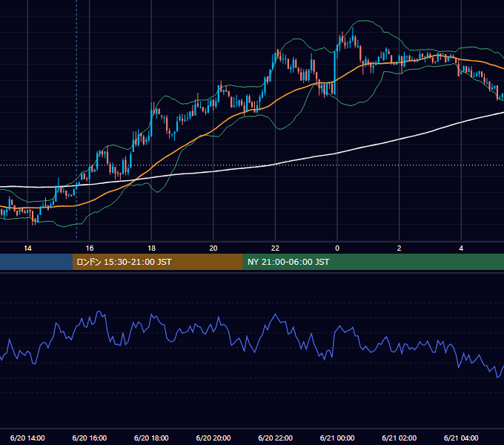The height and width of the screenshot is (445, 504).
Task: Click the 6/21 00:00 time label
Action: coord(337,438)
